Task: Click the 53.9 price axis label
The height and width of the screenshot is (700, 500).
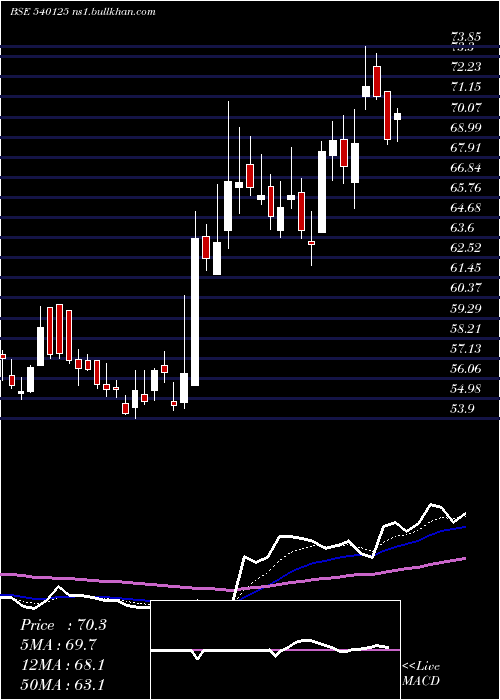Action: [462, 409]
